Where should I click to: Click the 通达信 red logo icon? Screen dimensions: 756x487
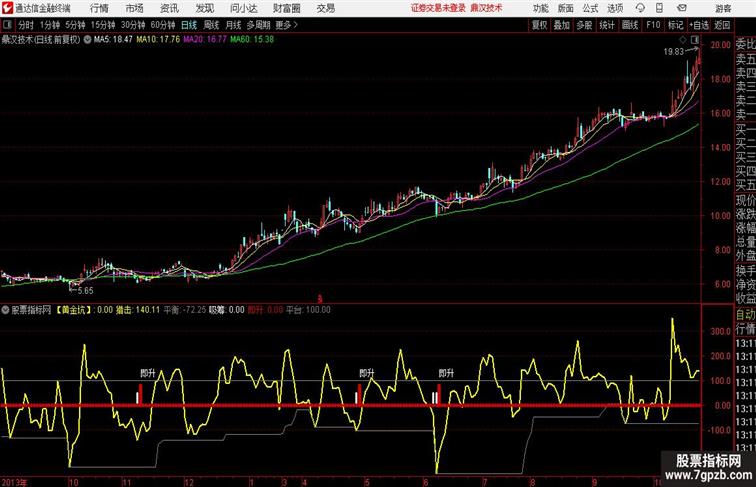point(7,8)
